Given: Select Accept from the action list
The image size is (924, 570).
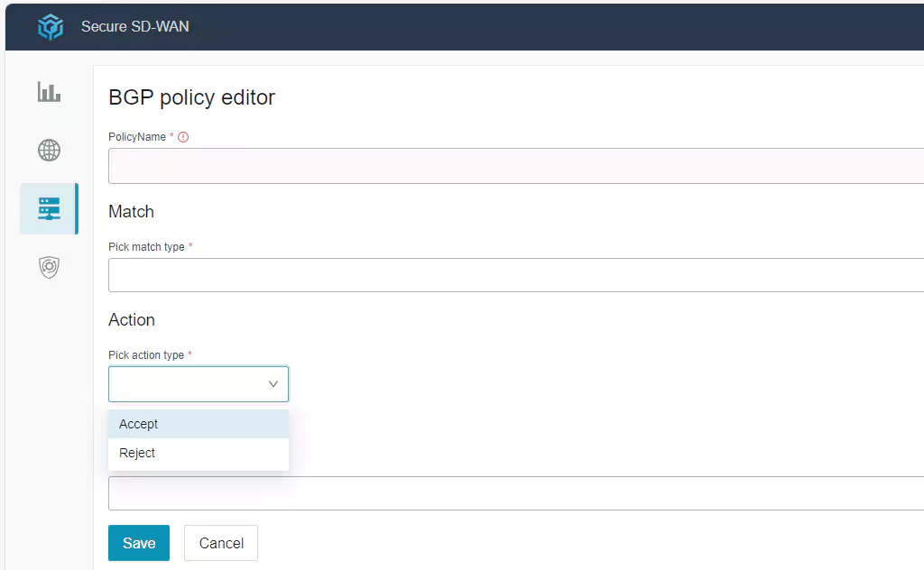Looking at the screenshot, I should click(x=139, y=424).
